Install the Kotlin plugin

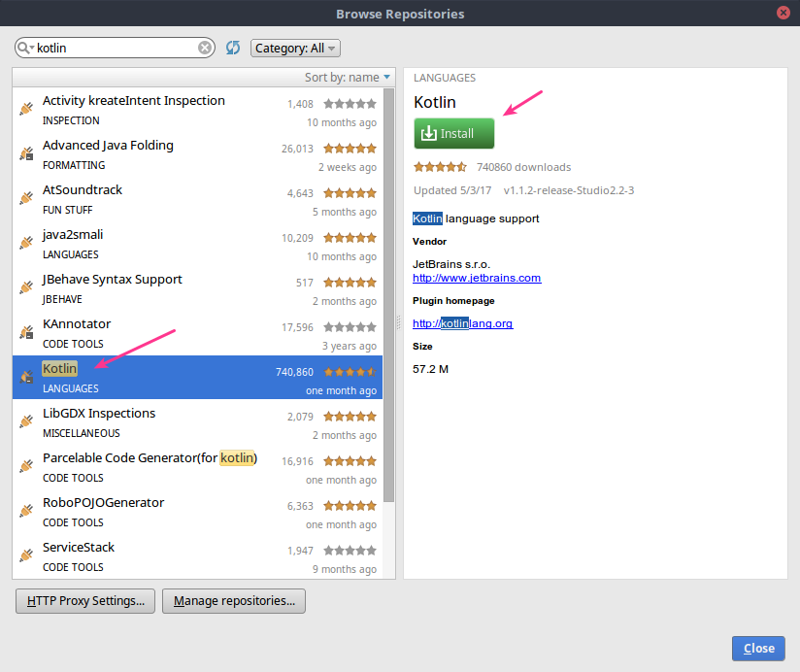click(453, 133)
